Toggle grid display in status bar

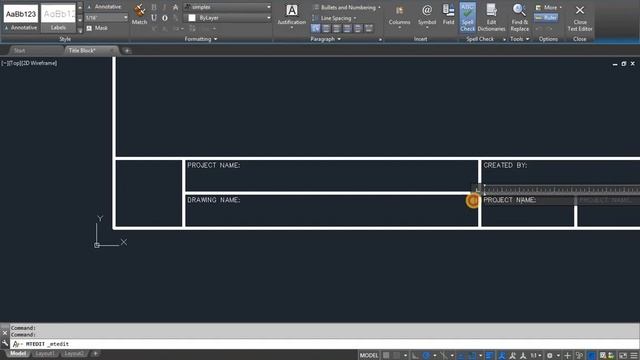(386, 356)
